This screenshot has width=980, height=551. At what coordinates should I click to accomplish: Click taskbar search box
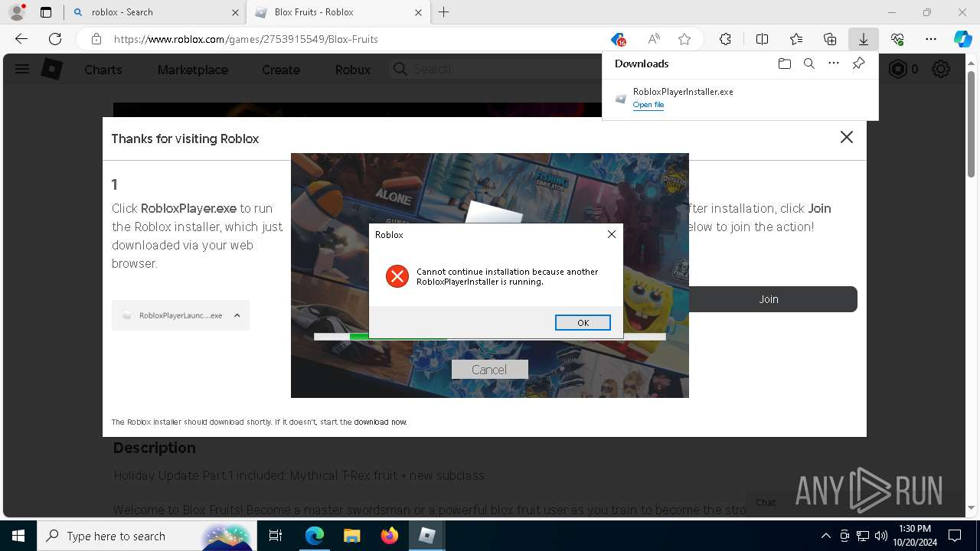(x=145, y=536)
